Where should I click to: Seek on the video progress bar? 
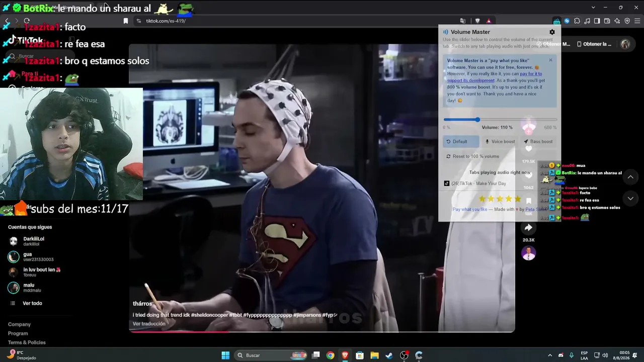tap(322, 331)
